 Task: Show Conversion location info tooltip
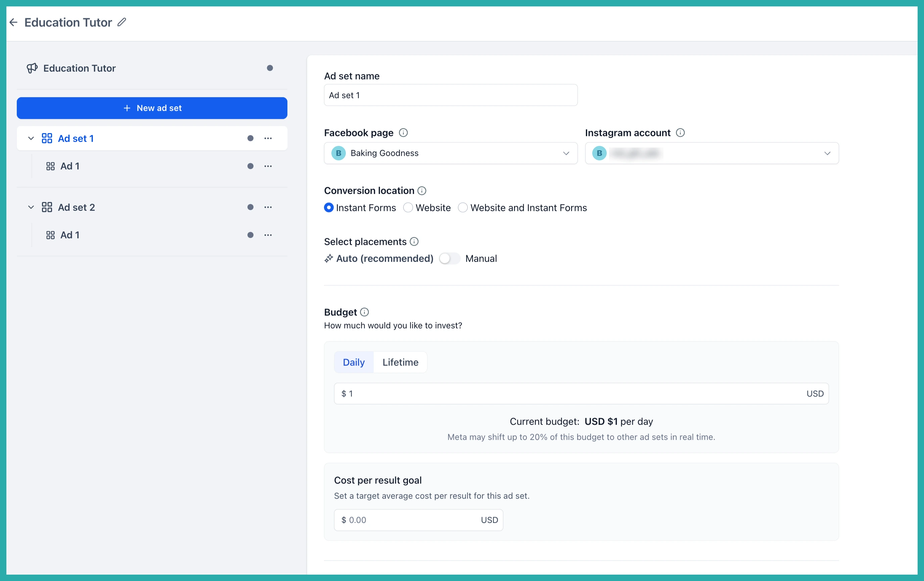422,191
